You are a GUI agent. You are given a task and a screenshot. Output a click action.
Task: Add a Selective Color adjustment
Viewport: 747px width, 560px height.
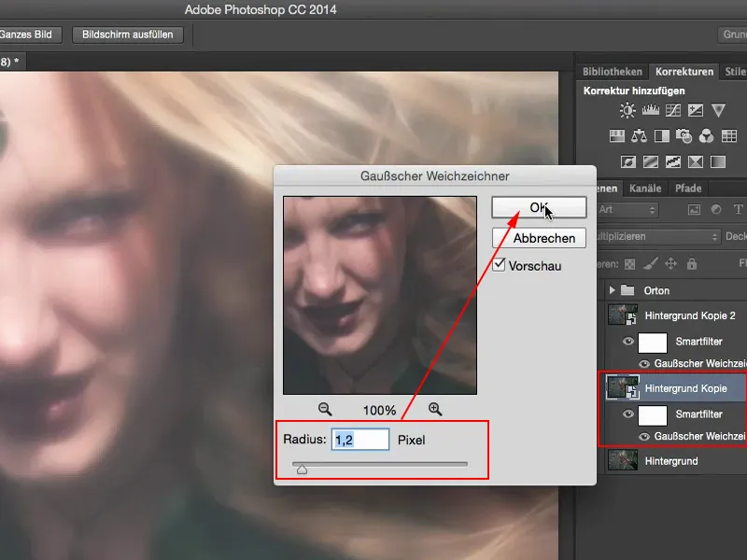[695, 161]
